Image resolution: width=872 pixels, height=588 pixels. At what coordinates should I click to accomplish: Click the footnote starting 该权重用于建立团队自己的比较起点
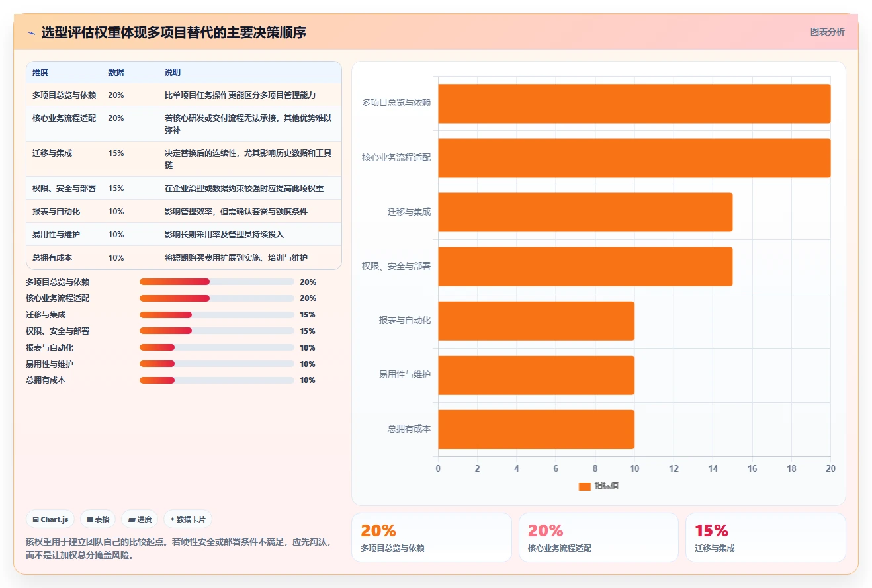click(179, 548)
